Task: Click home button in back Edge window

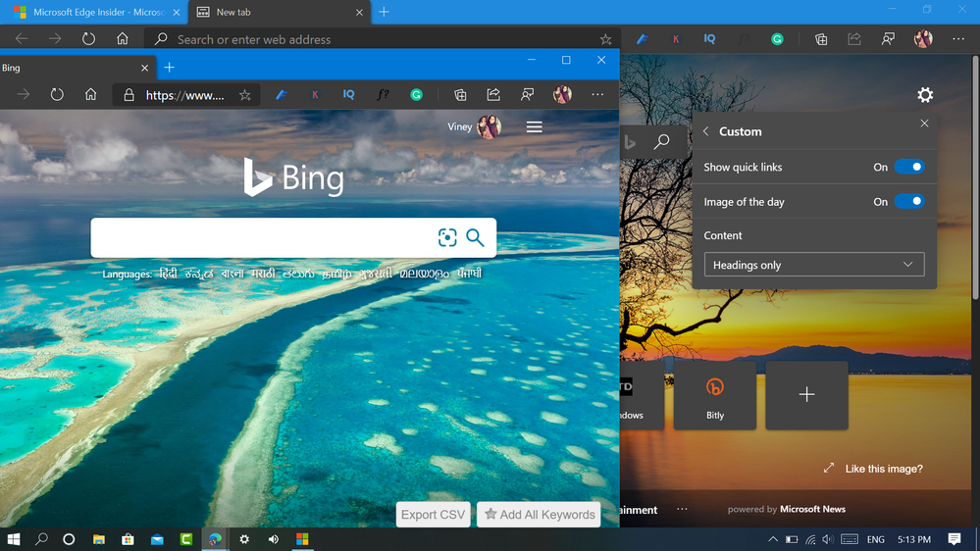Action: click(123, 39)
